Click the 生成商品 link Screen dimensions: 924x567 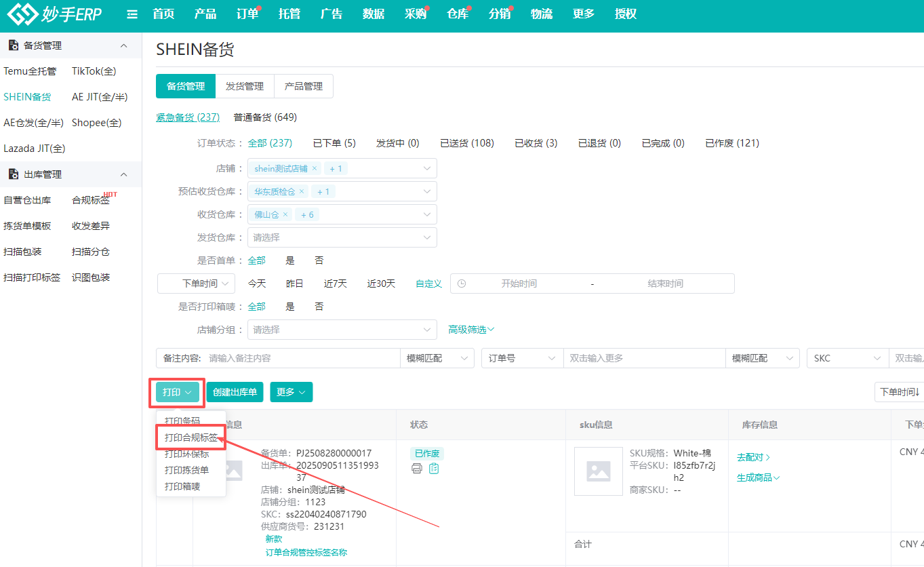tap(758, 477)
